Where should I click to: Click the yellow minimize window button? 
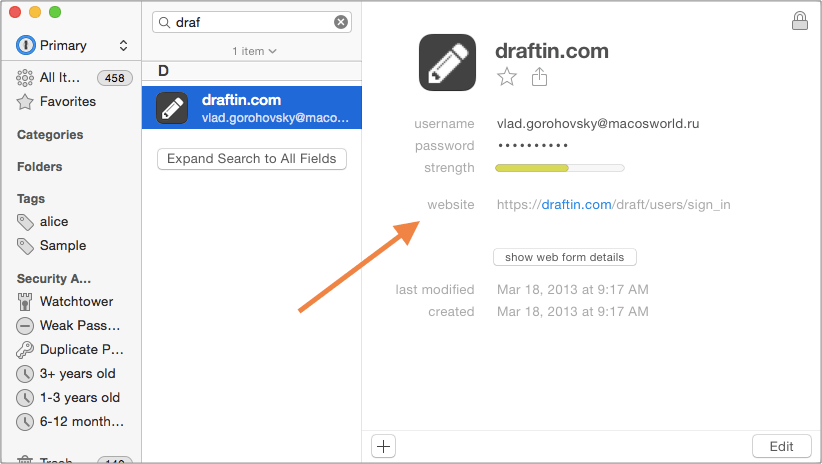click(35, 12)
